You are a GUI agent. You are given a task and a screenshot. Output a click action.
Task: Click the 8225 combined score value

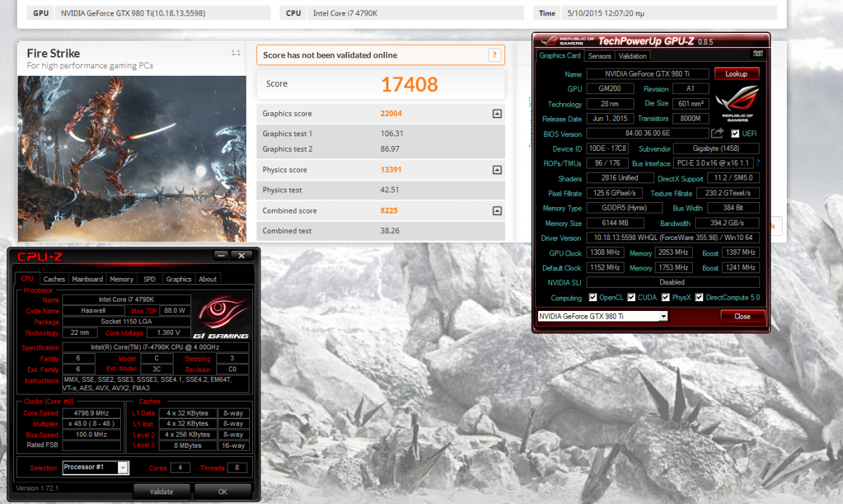click(x=389, y=211)
